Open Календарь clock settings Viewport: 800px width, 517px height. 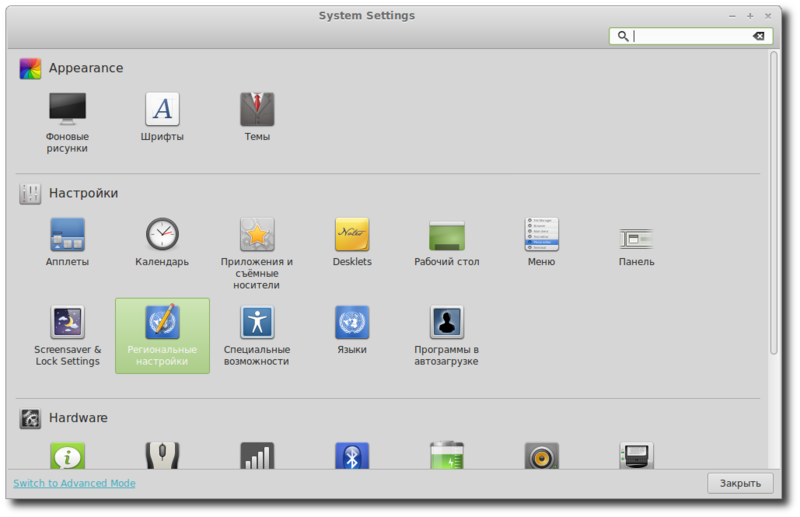pyautogui.click(x=162, y=242)
